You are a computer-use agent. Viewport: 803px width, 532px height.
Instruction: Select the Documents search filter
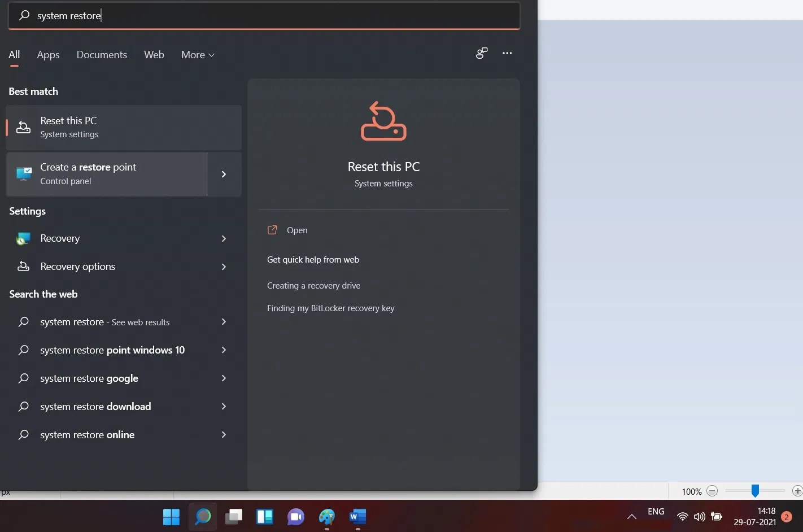[x=102, y=55]
